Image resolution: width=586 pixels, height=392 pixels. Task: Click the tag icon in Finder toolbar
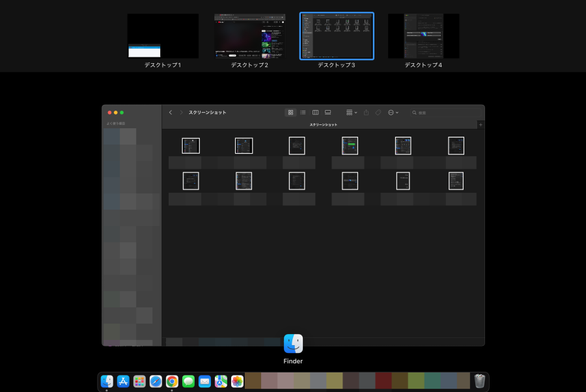click(378, 113)
